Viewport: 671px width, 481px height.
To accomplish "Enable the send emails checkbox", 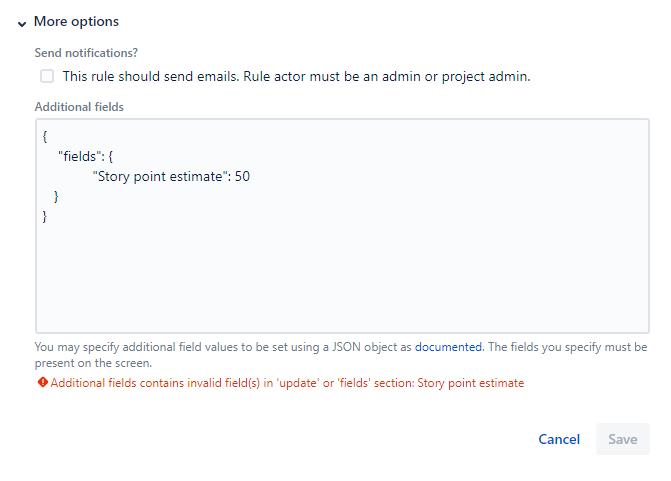I will tap(47, 76).
